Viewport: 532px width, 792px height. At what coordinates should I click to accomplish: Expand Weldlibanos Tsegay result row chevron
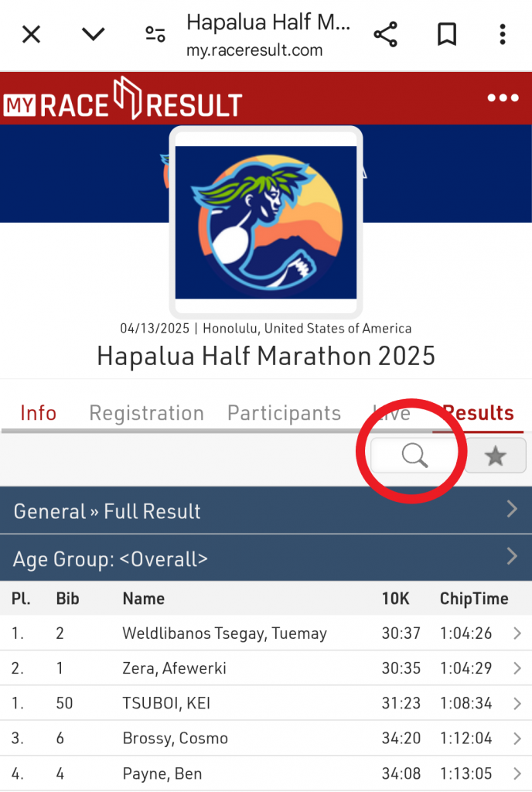(517, 633)
